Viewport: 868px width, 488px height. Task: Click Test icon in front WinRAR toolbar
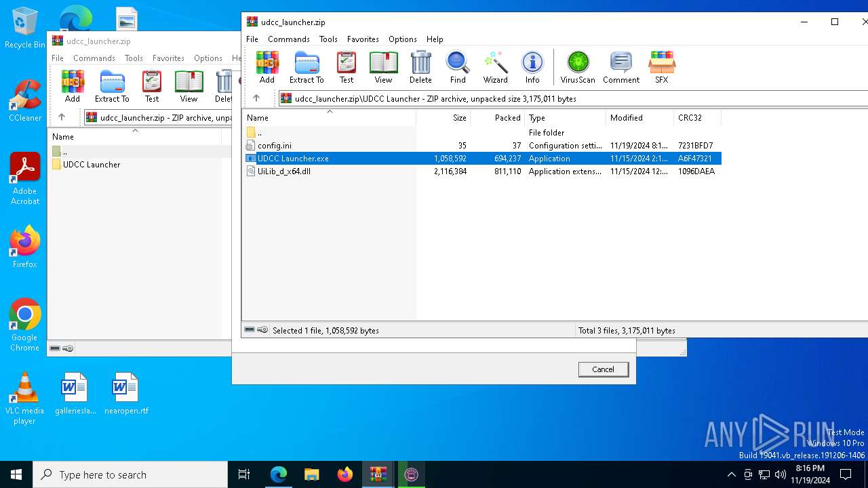[347, 67]
